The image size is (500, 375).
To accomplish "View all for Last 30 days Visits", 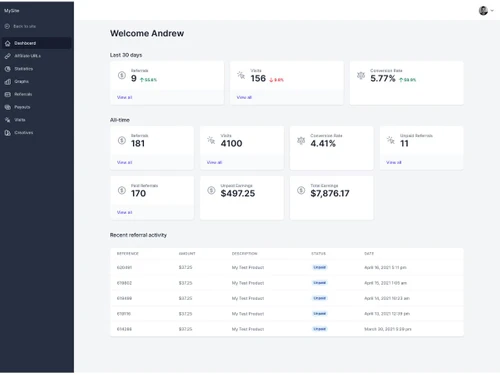I will pos(244,97).
